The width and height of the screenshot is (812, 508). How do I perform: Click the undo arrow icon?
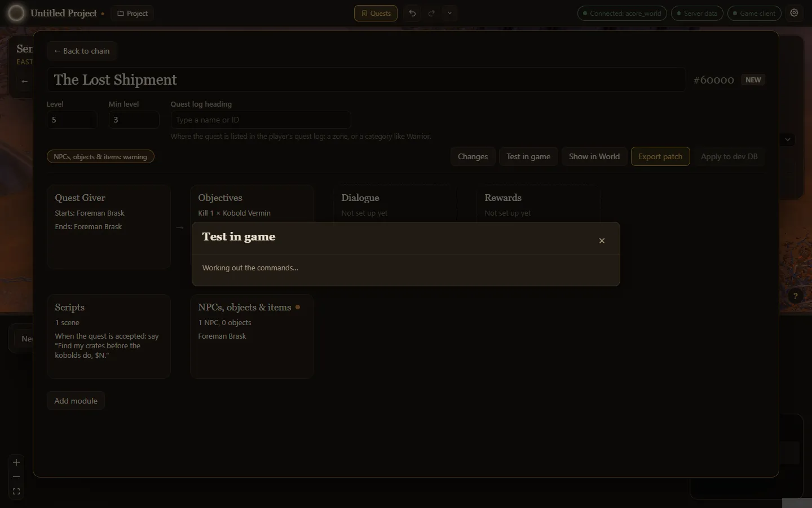point(413,13)
